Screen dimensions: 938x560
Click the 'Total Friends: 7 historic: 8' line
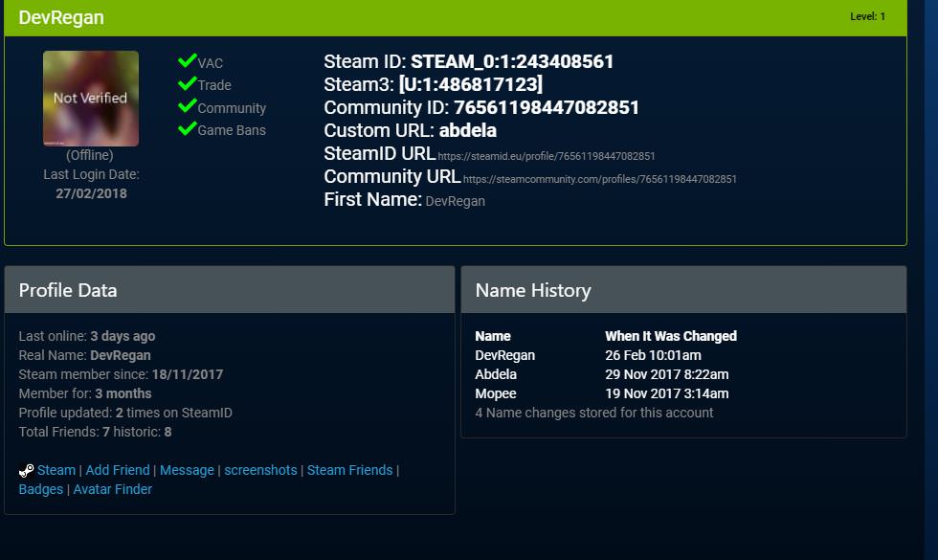pyautogui.click(x=95, y=432)
